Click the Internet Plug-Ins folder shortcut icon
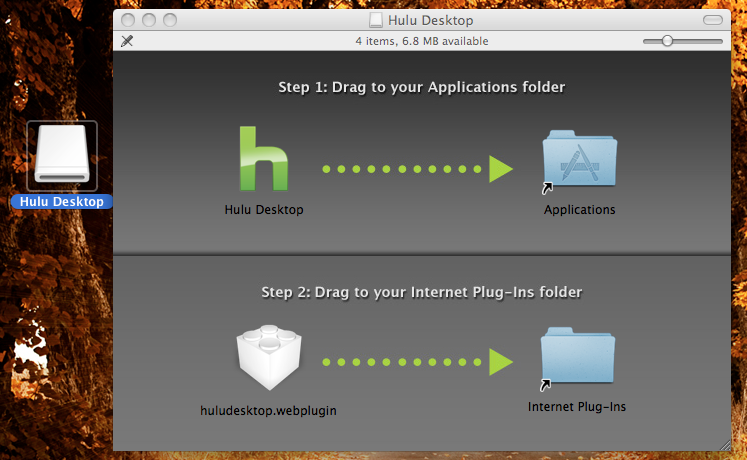 pyautogui.click(x=577, y=357)
